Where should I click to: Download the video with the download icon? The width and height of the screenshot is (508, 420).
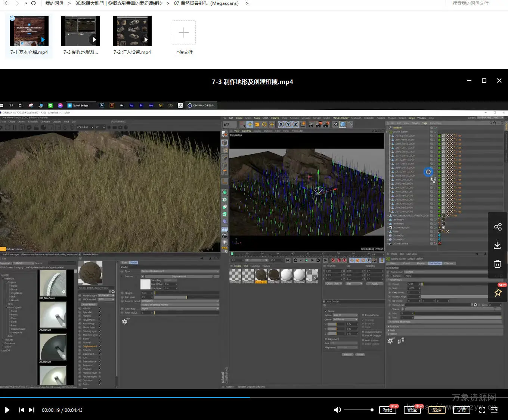[497, 245]
